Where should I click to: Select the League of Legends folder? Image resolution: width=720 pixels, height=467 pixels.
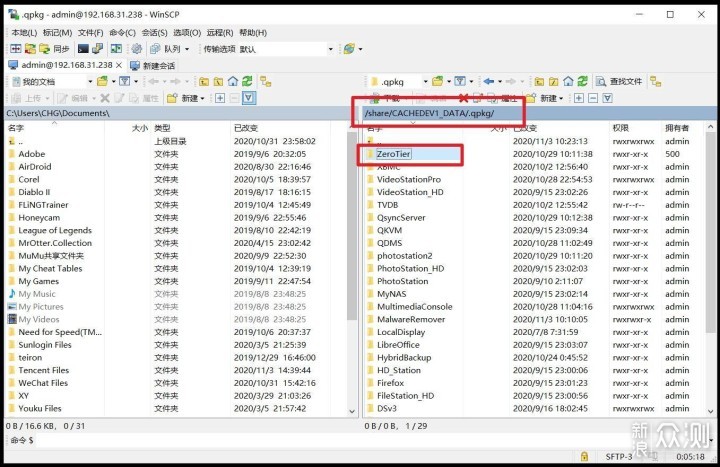[55, 230]
